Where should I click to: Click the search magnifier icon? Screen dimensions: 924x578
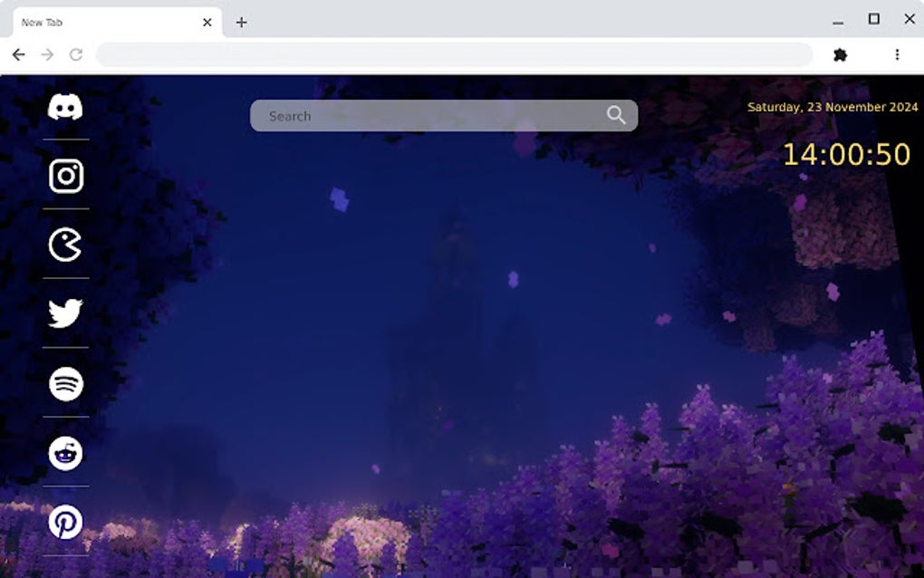pos(616,115)
